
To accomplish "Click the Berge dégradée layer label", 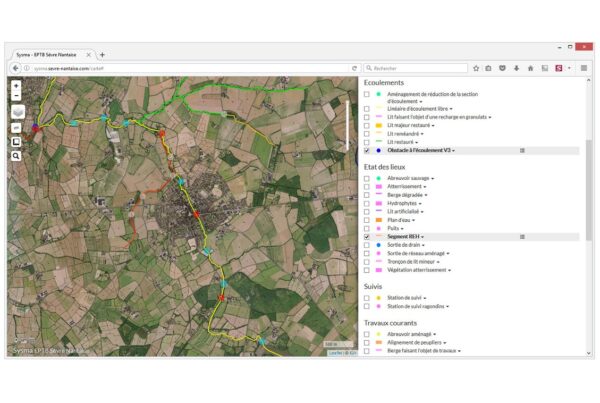I will [407, 195].
